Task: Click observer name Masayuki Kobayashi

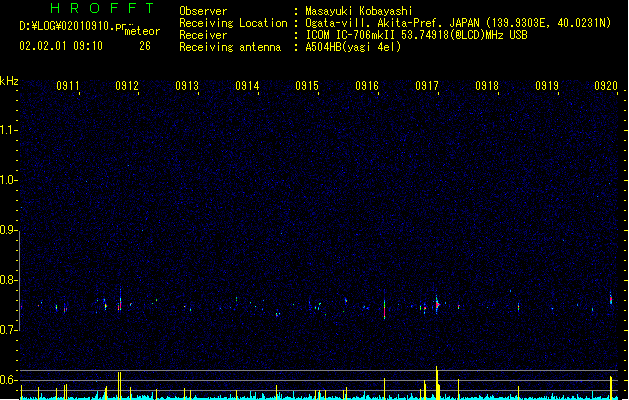Action: click(359, 11)
